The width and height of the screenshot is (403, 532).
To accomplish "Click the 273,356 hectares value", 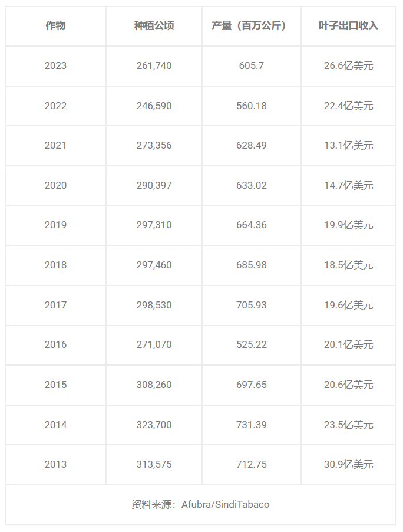I will tap(154, 145).
